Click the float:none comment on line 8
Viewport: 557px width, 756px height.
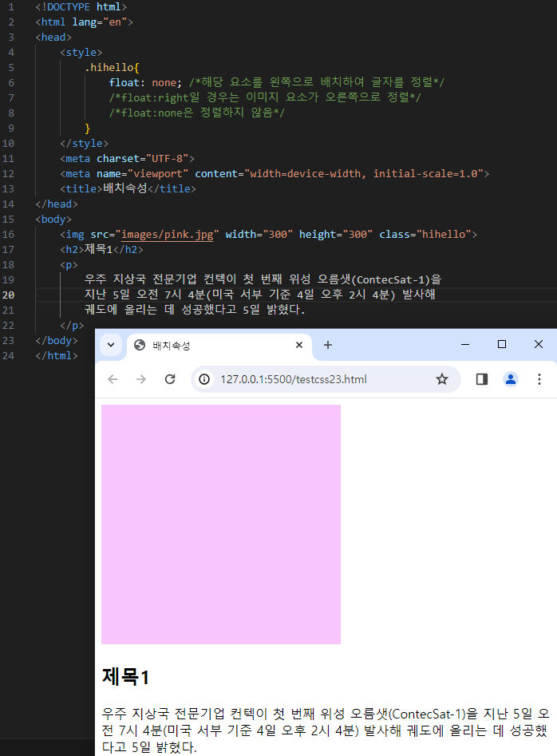[x=196, y=113]
